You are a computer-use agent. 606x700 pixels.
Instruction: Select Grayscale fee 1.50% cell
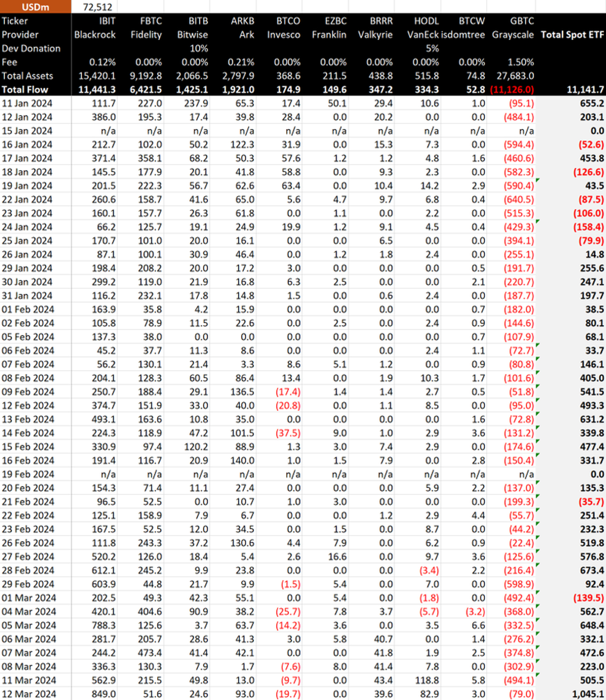point(521,62)
